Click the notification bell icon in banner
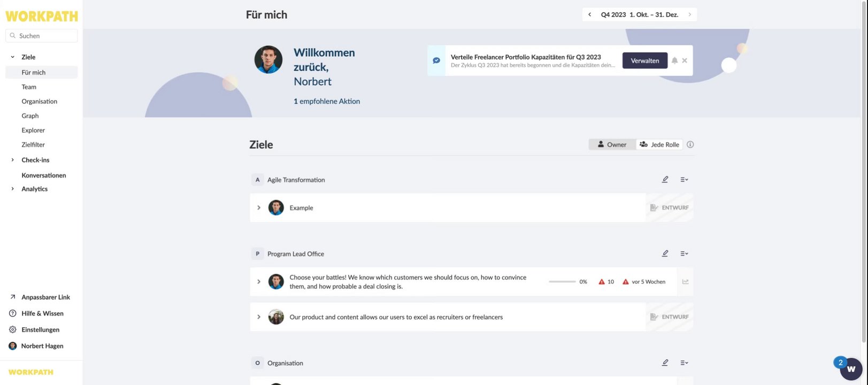The width and height of the screenshot is (868, 385). pyautogui.click(x=675, y=60)
